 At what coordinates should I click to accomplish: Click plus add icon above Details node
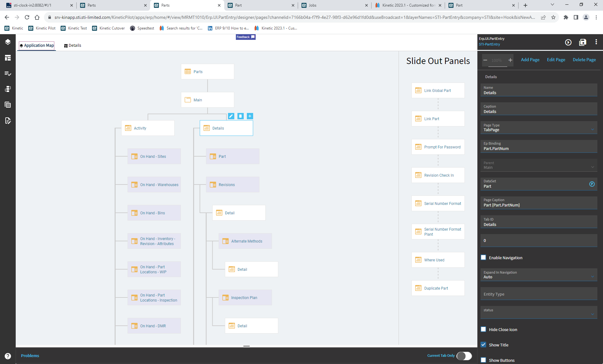click(250, 116)
